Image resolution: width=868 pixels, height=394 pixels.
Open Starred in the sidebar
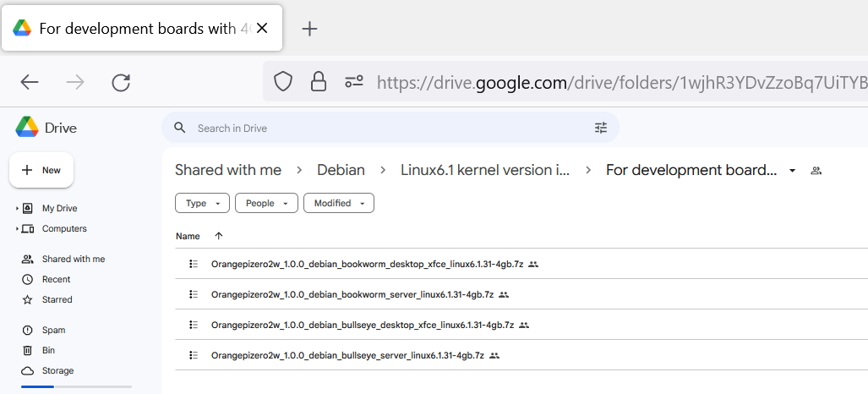point(57,299)
